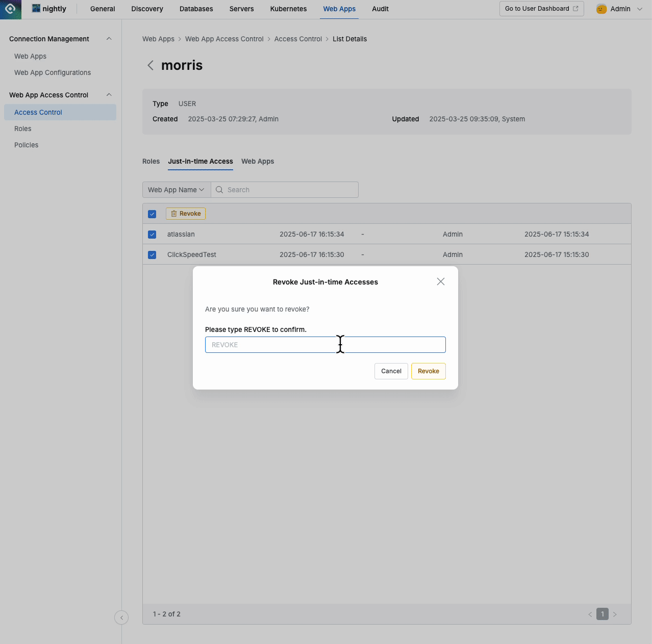Uncheck the atlassian row checkbox
Image resolution: width=652 pixels, height=644 pixels.
click(152, 235)
